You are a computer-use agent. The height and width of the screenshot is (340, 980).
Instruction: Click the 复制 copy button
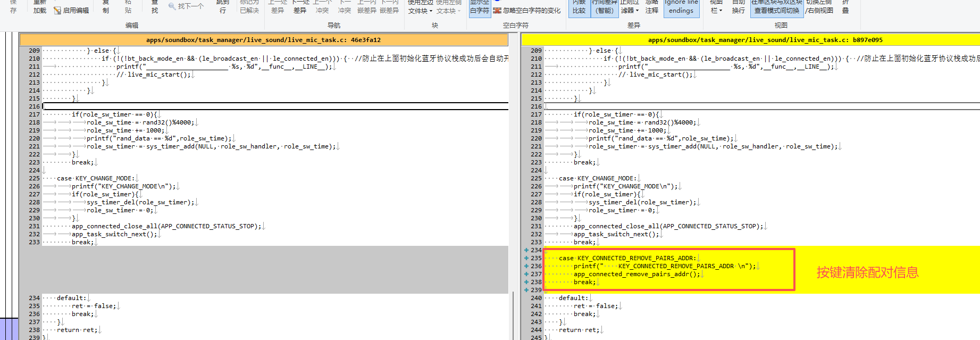[106, 6]
